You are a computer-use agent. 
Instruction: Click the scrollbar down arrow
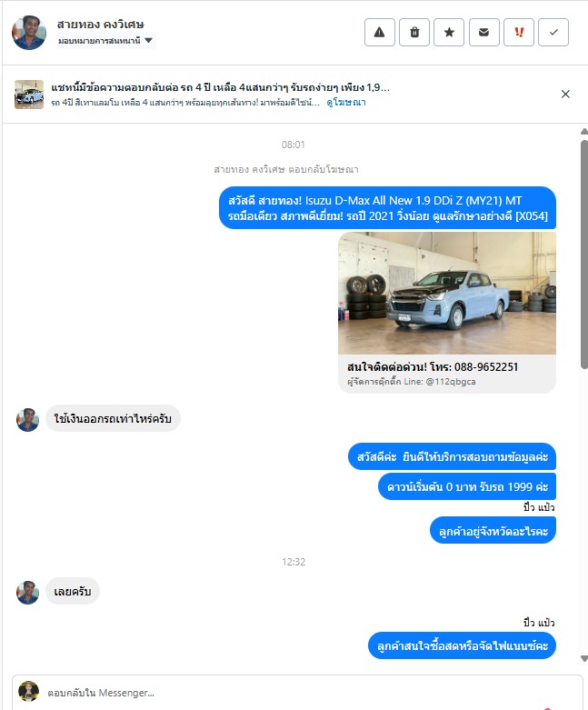click(584, 658)
